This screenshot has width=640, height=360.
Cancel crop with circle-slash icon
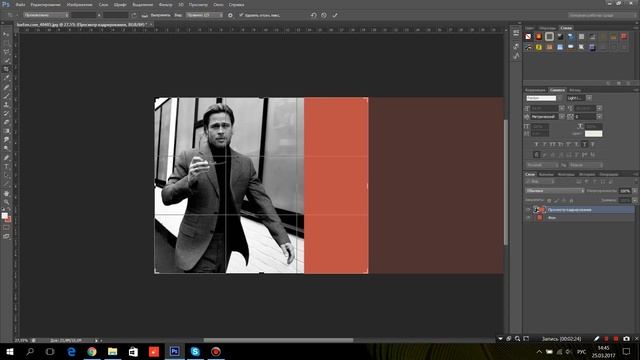[x=324, y=15]
